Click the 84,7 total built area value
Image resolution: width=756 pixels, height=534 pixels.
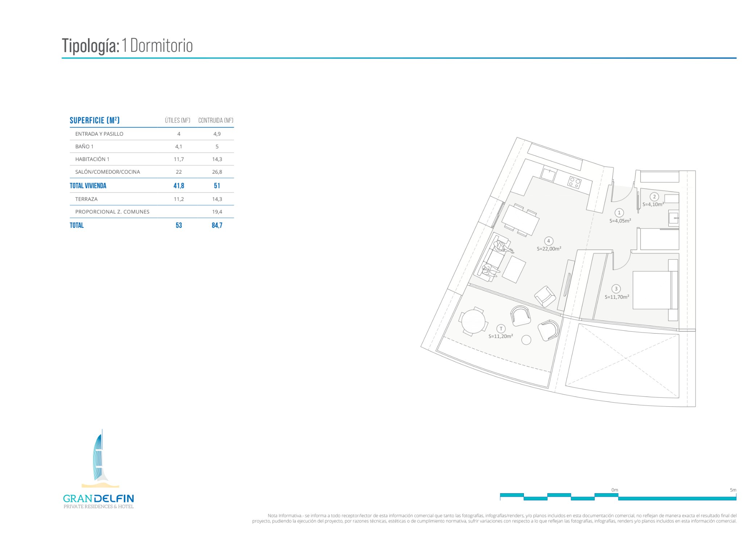pyautogui.click(x=217, y=225)
